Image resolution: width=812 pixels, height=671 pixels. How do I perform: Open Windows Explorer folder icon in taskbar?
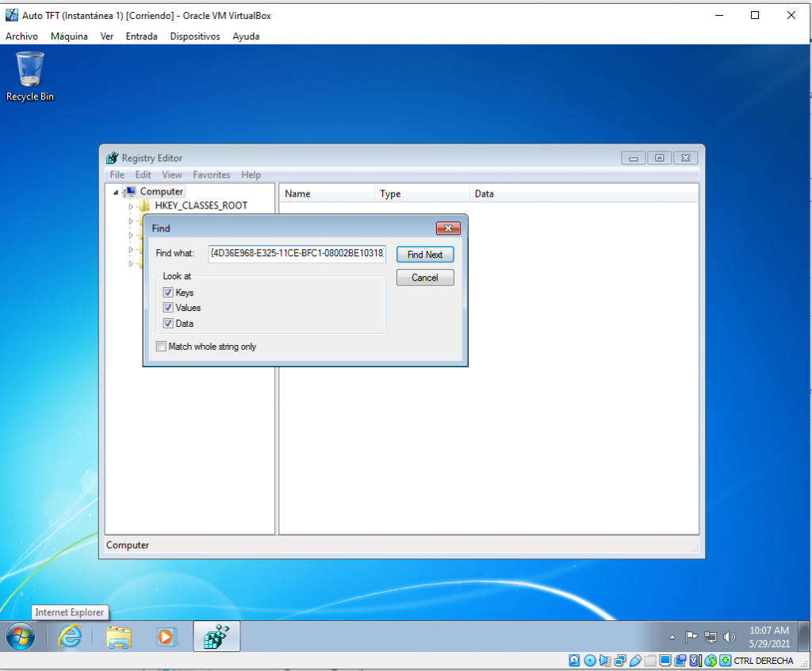tap(119, 636)
